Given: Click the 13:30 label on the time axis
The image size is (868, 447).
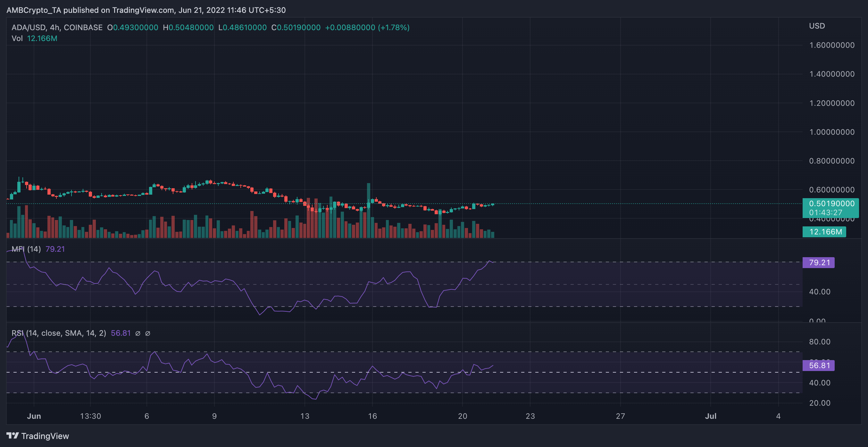Looking at the screenshot, I should [x=90, y=416].
